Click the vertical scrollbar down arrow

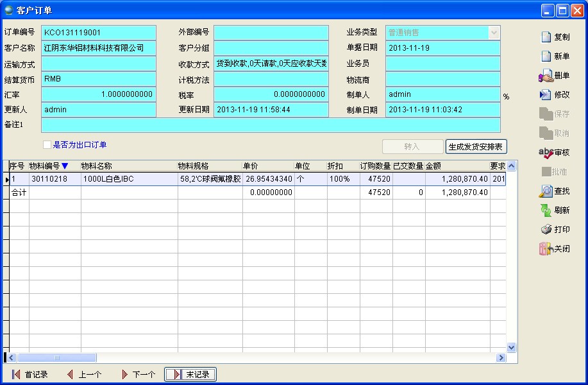(512, 347)
